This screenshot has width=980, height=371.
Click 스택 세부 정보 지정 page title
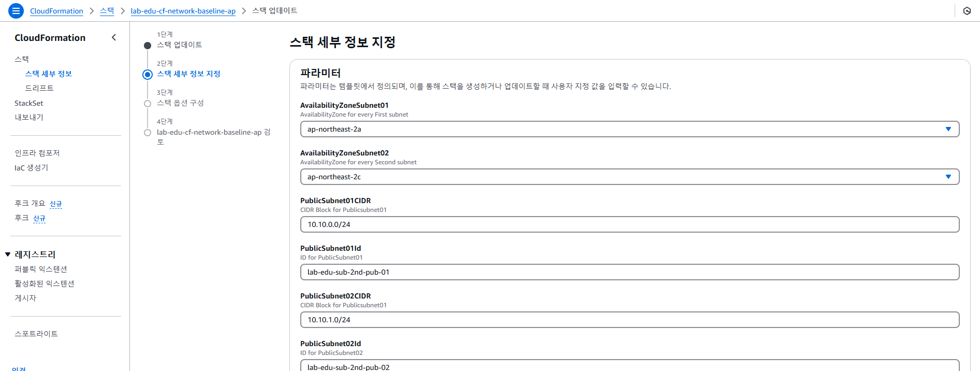click(343, 42)
